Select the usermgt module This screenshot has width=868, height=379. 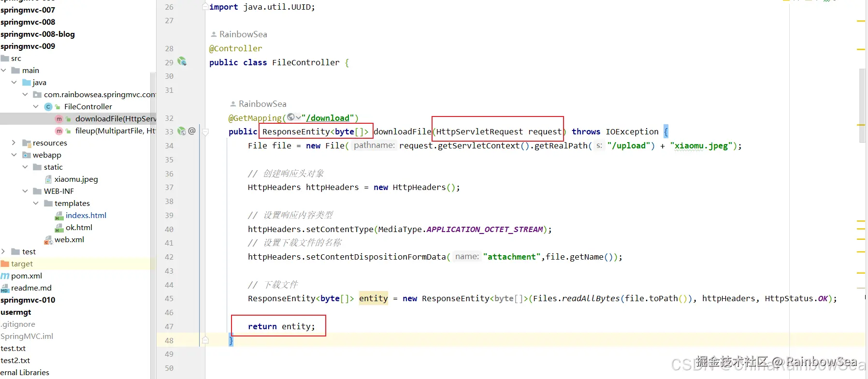[x=16, y=312]
